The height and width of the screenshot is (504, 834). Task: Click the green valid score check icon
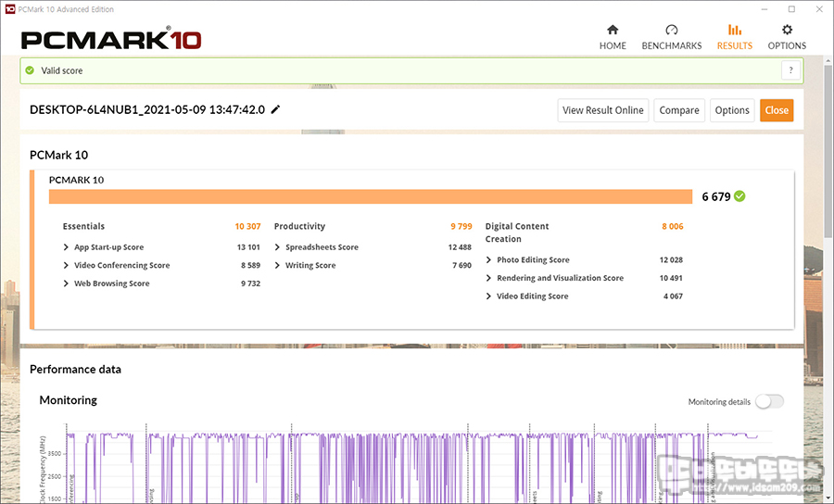click(x=30, y=70)
